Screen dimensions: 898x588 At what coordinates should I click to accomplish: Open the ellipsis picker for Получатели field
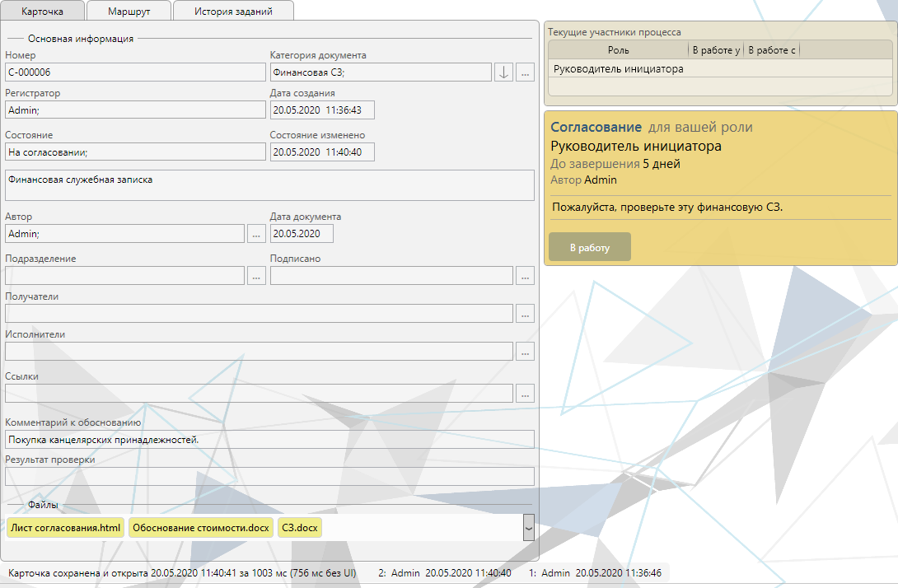tap(526, 314)
